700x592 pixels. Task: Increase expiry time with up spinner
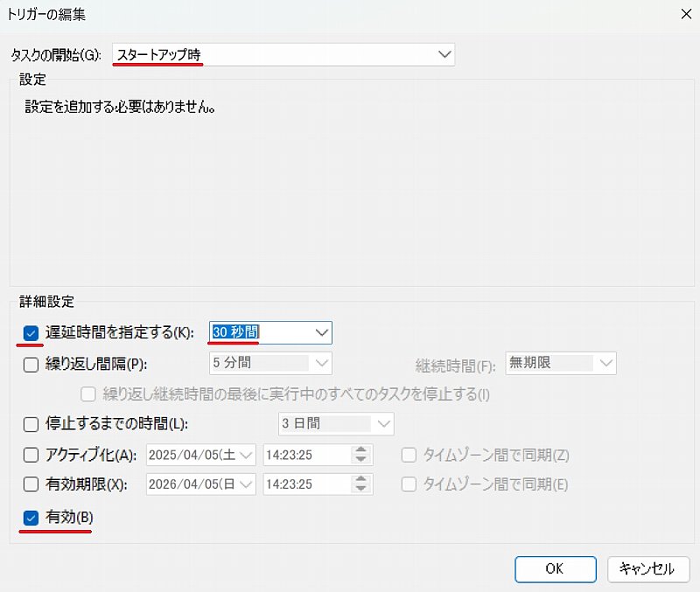click(360, 479)
